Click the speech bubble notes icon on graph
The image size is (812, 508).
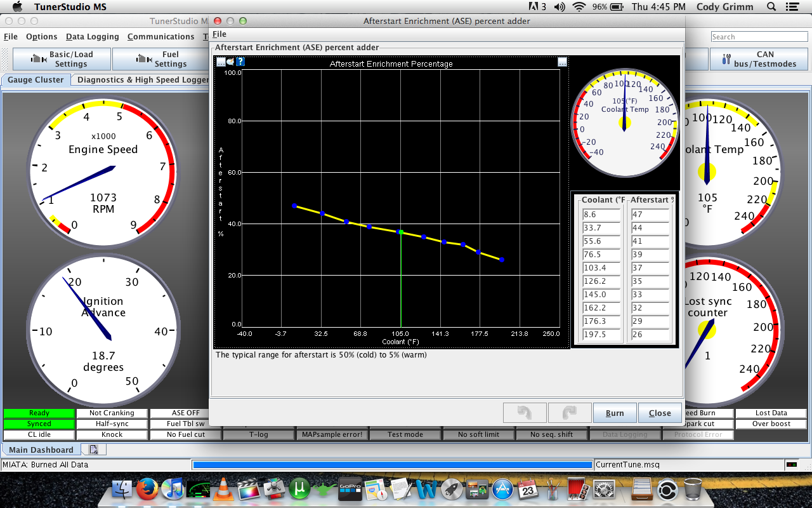coord(230,62)
